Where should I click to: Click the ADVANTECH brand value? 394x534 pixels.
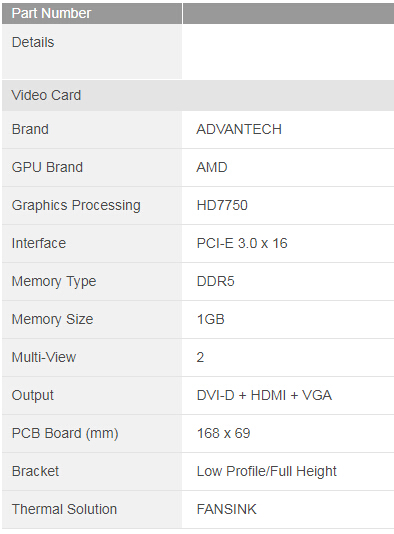[x=239, y=129]
